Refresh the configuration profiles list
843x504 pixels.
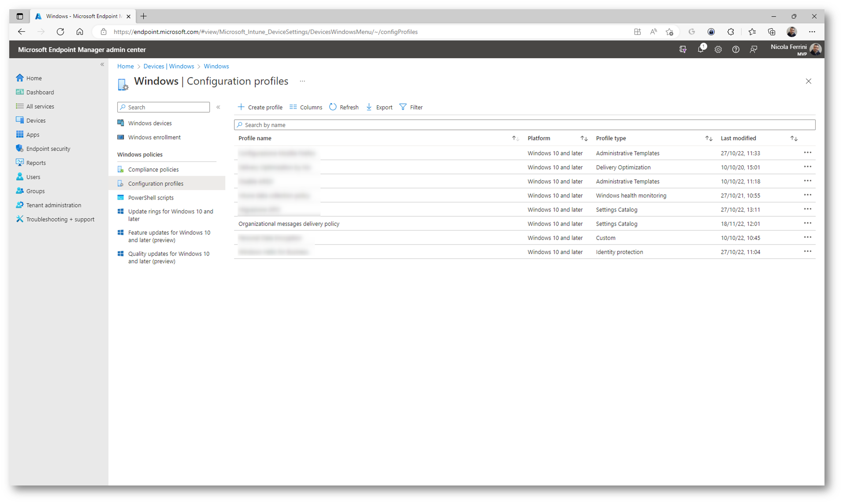coord(344,107)
